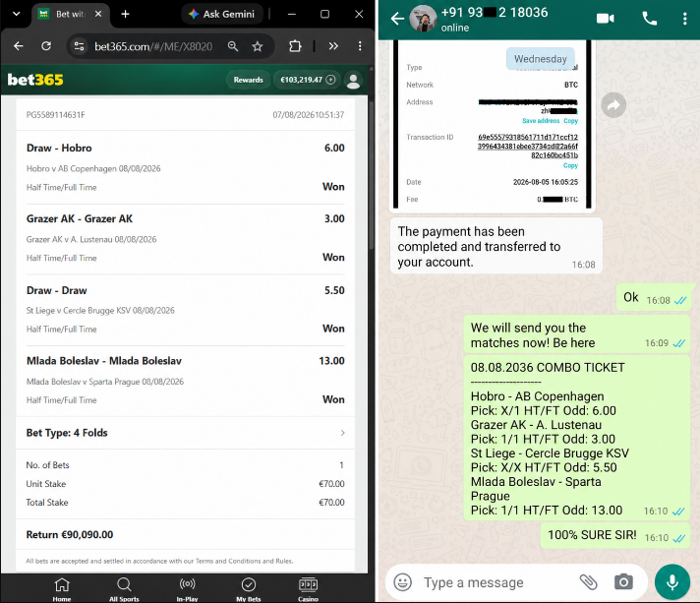Show more toolbar items chevron
700x603 pixels.
coord(333,46)
